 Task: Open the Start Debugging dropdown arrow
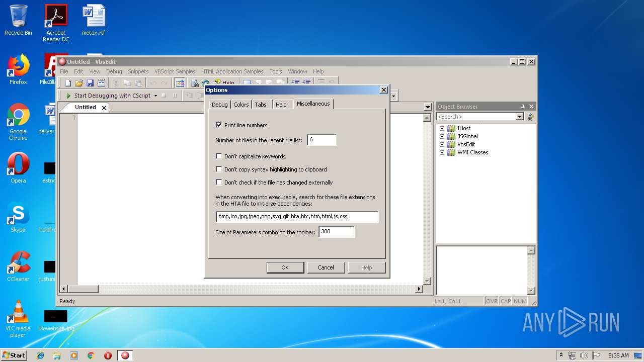[x=155, y=96]
